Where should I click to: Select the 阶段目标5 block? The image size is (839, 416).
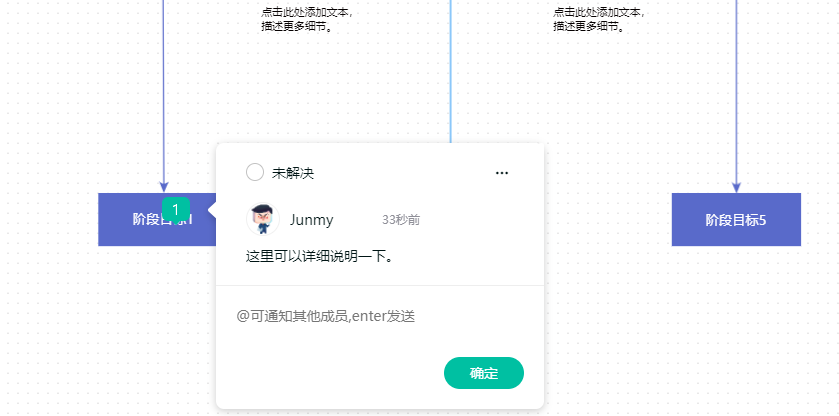[736, 220]
